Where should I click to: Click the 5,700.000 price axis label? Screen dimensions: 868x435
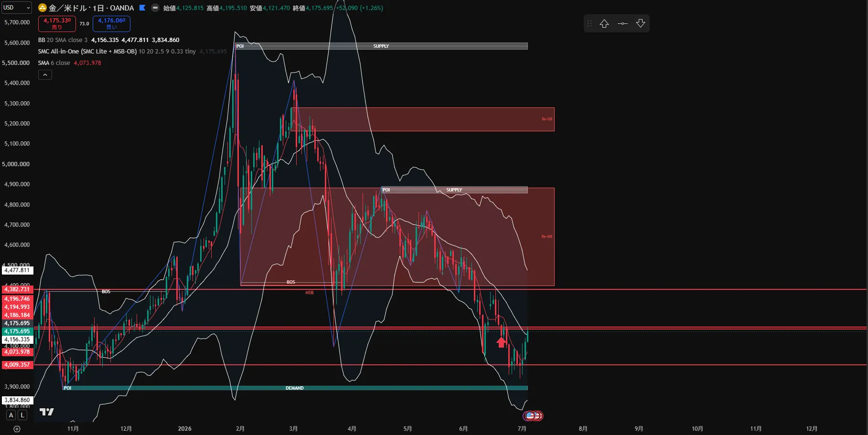[x=17, y=22]
